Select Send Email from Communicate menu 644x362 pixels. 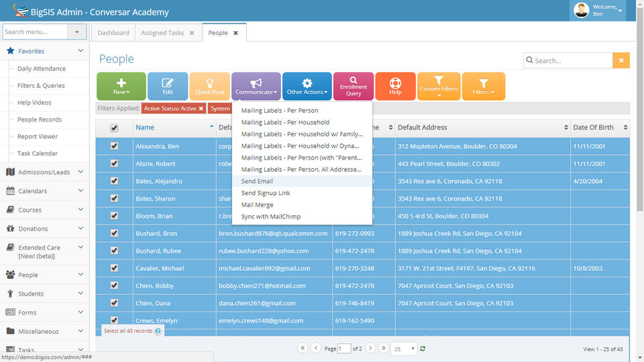point(303,181)
